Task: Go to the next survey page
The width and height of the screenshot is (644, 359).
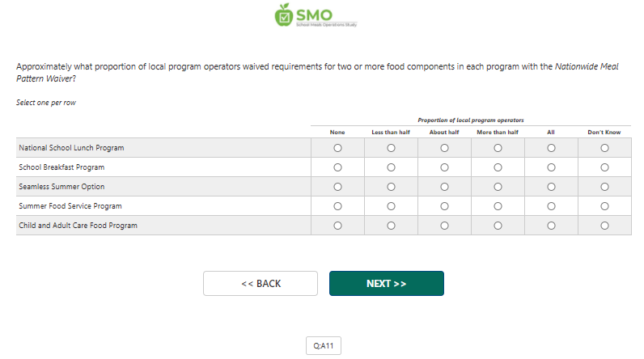Action: (x=386, y=284)
